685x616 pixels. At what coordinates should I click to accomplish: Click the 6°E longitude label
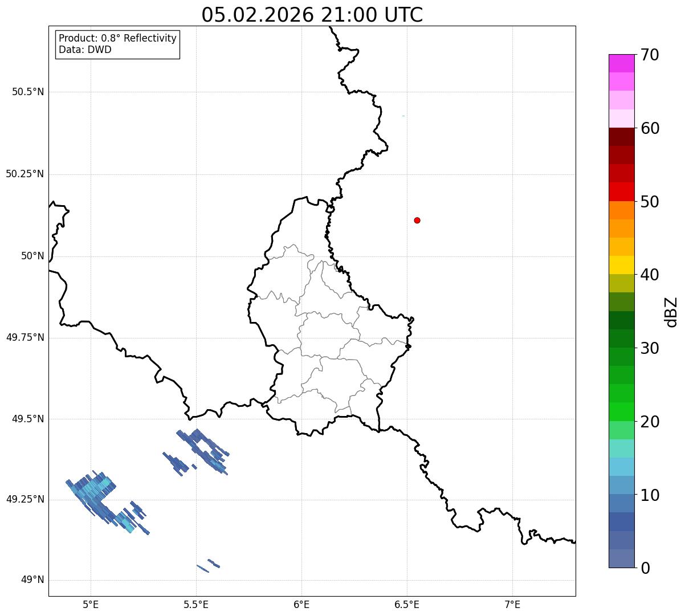click(301, 604)
